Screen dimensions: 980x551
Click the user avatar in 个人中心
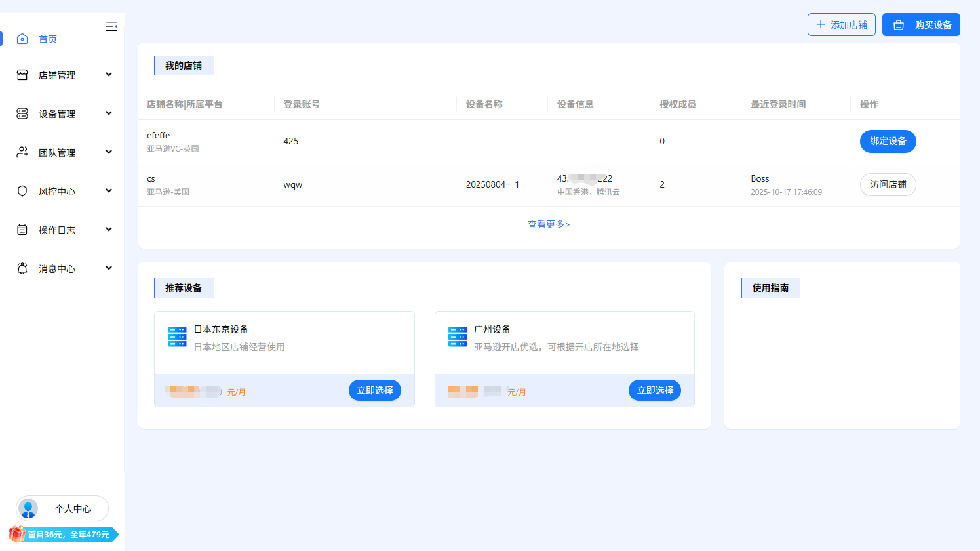[x=28, y=508]
